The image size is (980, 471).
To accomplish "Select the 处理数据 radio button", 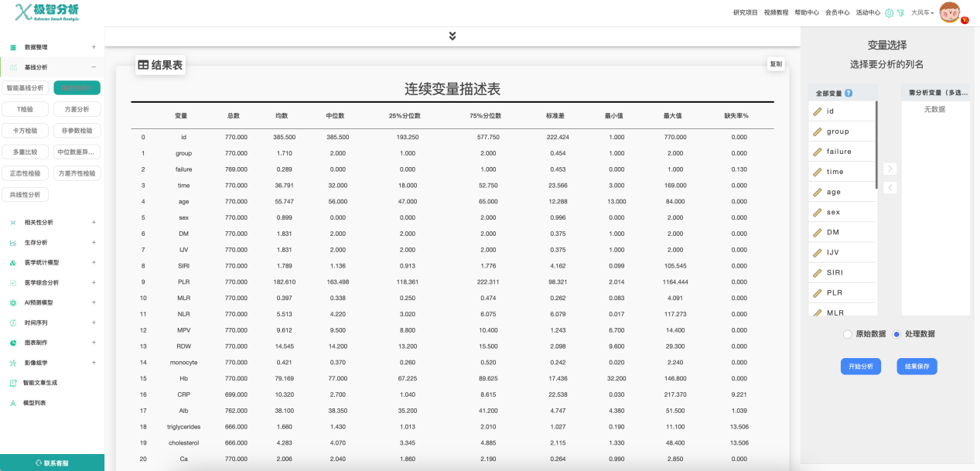I will click(x=896, y=334).
